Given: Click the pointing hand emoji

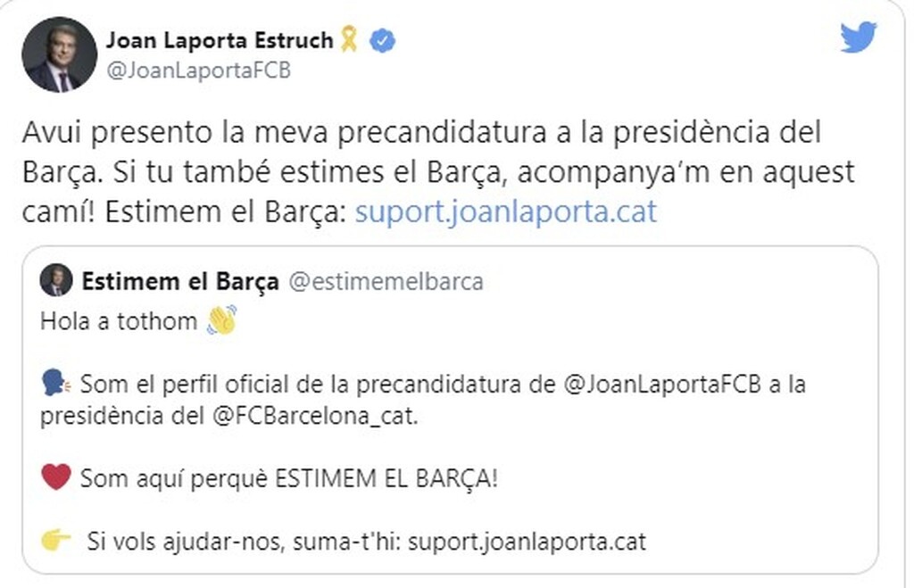Looking at the screenshot, I should coord(56,541).
